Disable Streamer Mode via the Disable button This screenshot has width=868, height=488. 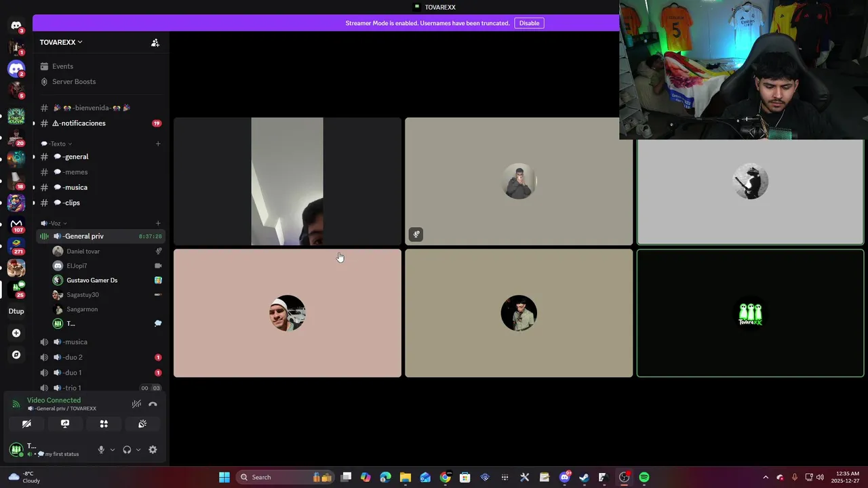point(529,23)
